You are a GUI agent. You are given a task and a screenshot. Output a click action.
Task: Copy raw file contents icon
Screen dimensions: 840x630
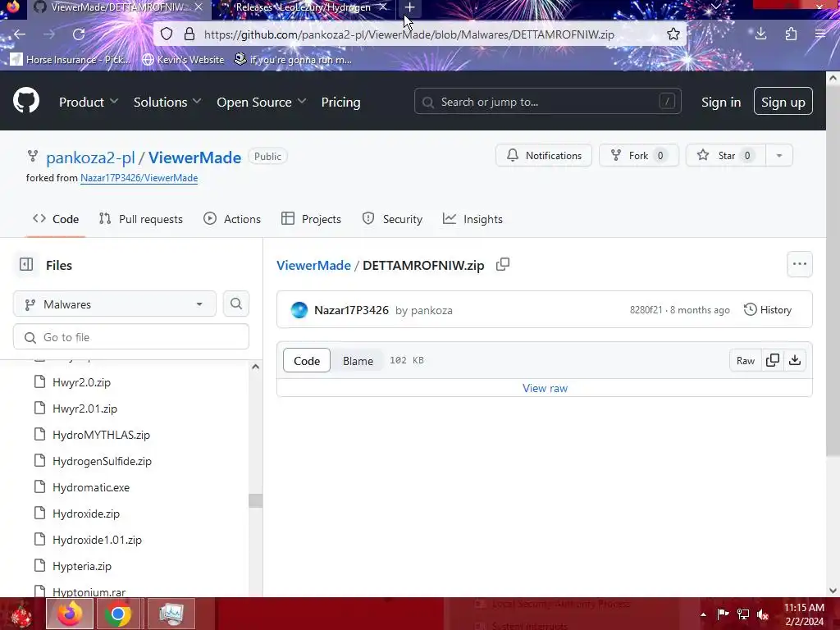pos(773,361)
